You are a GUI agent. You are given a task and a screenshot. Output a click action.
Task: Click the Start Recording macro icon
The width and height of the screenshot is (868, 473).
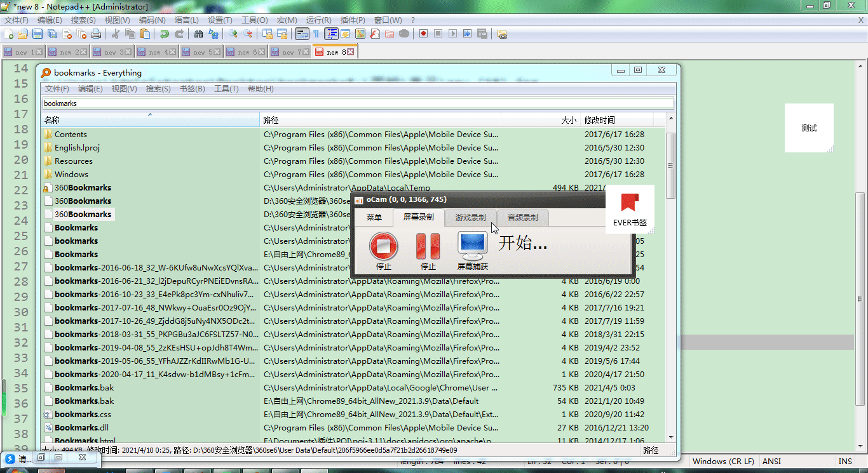point(423,34)
